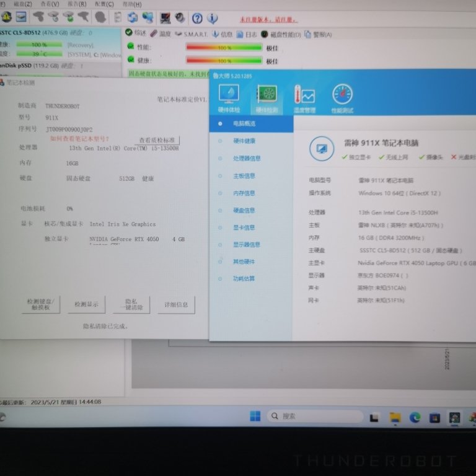This screenshot has width=476, height=476.
Task: Click the clipboard report toolbar icon
Action: (x=118, y=17)
